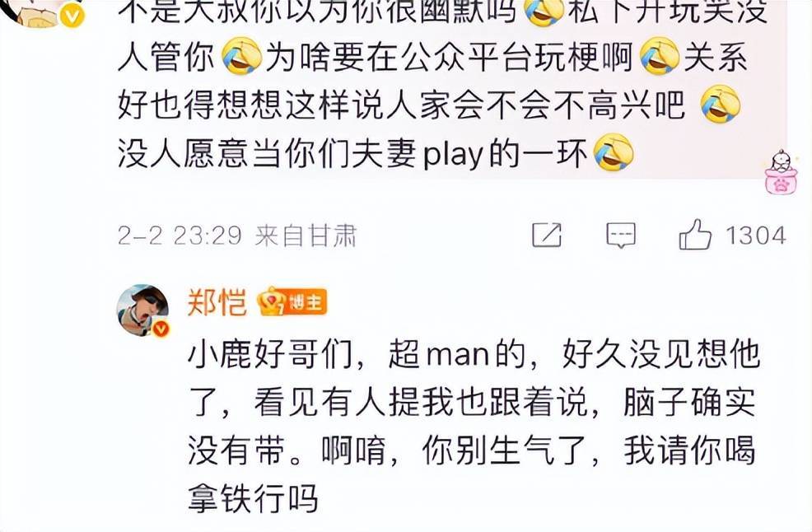Open 郑恺's profile avatar
This screenshot has width=812, height=532.
tap(142, 310)
